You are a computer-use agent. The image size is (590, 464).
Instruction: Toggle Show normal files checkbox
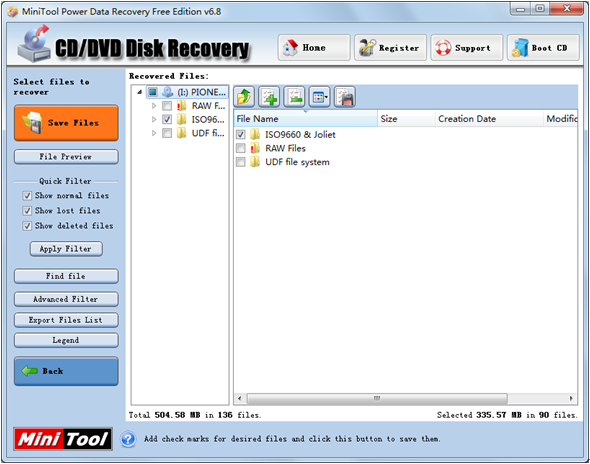(x=27, y=196)
